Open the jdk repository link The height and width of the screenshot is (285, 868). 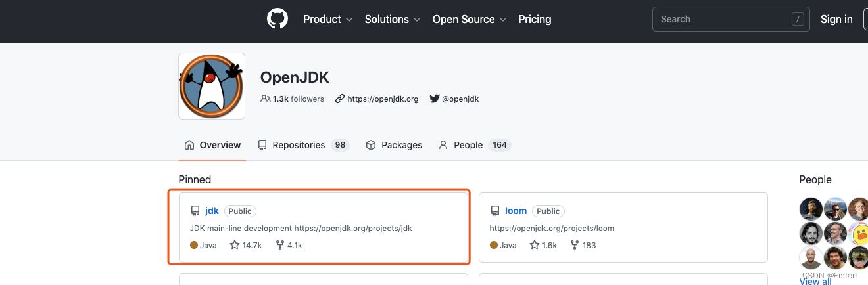212,211
